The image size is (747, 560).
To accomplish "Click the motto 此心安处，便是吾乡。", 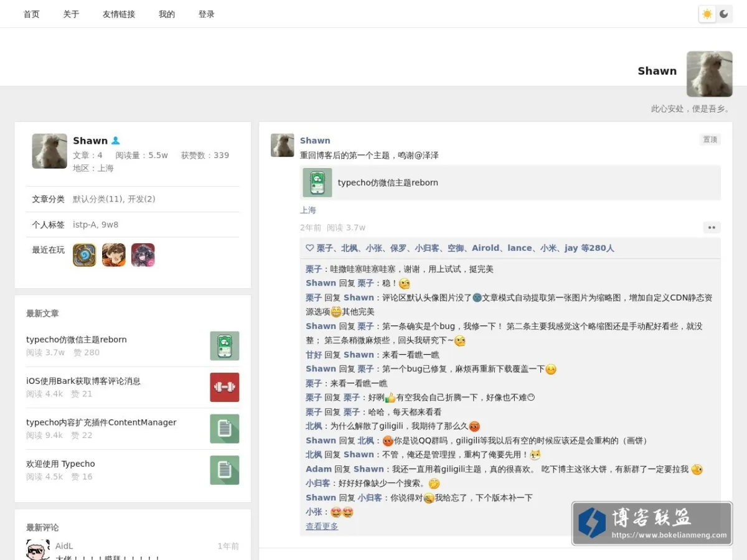I will click(x=692, y=109).
